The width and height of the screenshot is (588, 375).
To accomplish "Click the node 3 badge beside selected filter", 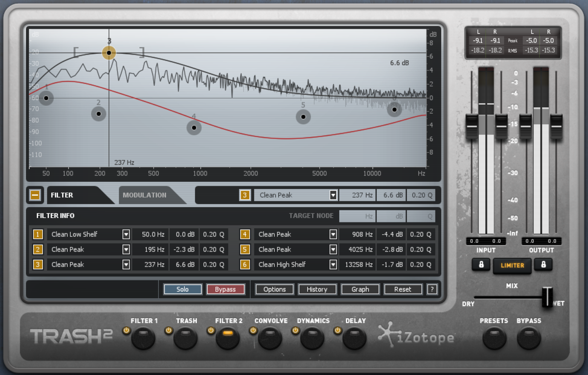I will point(245,195).
